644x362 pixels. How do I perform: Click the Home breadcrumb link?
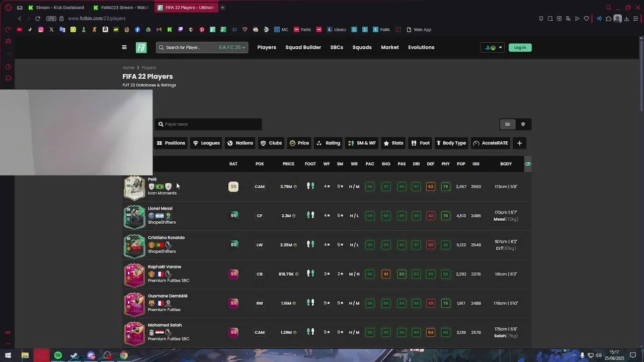click(128, 67)
